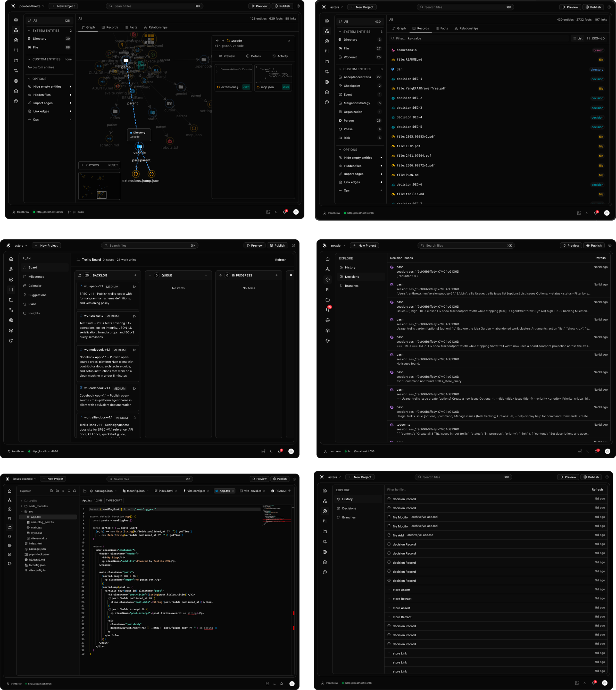
Task: Toggle Import edges in powder-threlte window
Action: pyautogui.click(x=50, y=103)
